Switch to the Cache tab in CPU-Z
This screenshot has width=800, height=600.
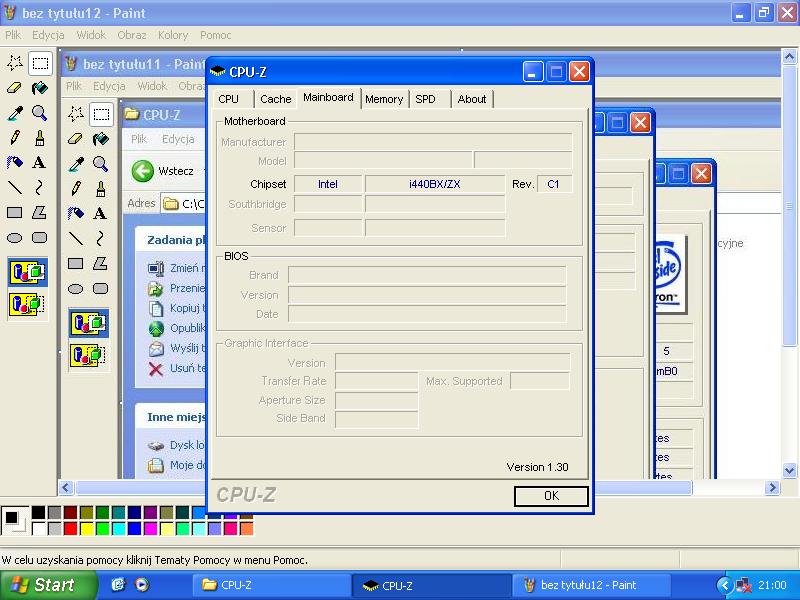click(276, 99)
